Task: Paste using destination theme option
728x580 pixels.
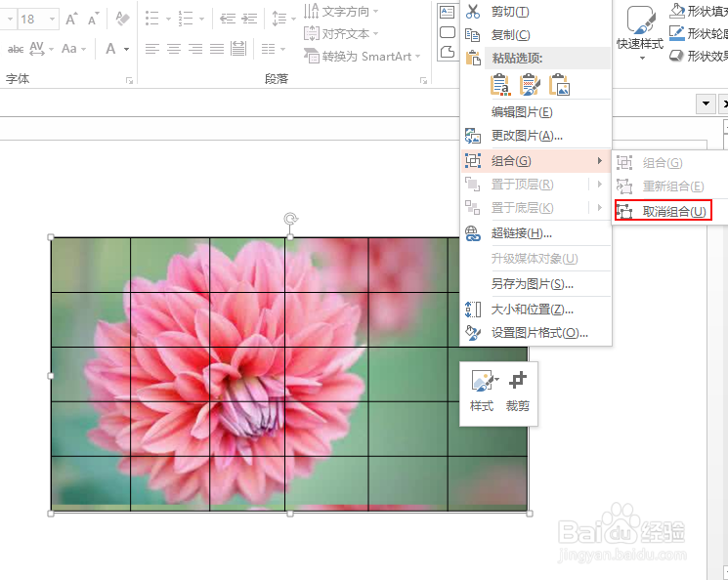Action: point(500,84)
